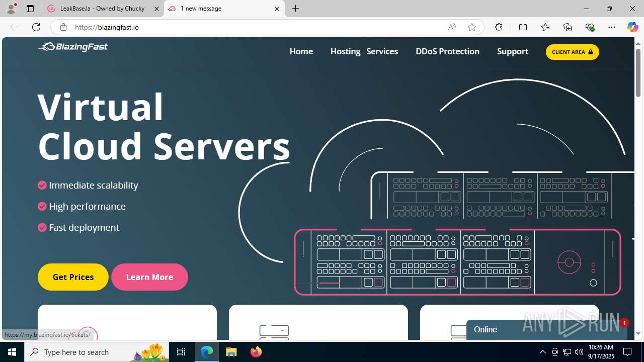The height and width of the screenshot is (362, 644).
Task: Open the tab actions menu icon
Action: coord(30,9)
